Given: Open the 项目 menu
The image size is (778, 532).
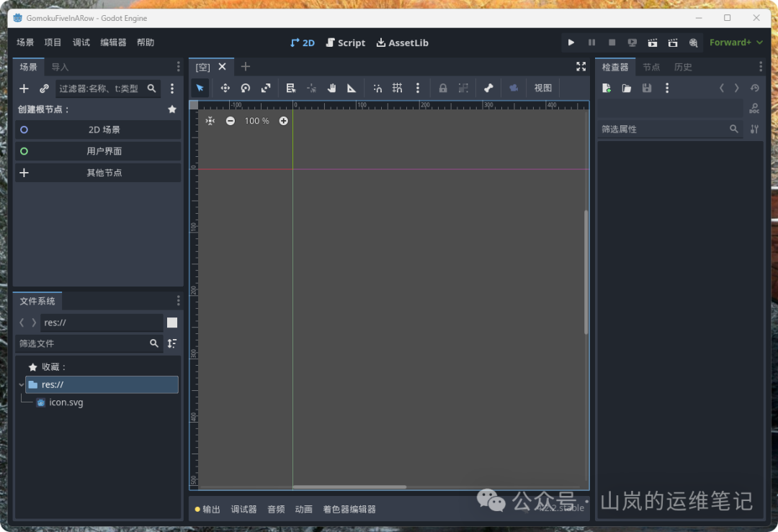Looking at the screenshot, I should tap(53, 42).
